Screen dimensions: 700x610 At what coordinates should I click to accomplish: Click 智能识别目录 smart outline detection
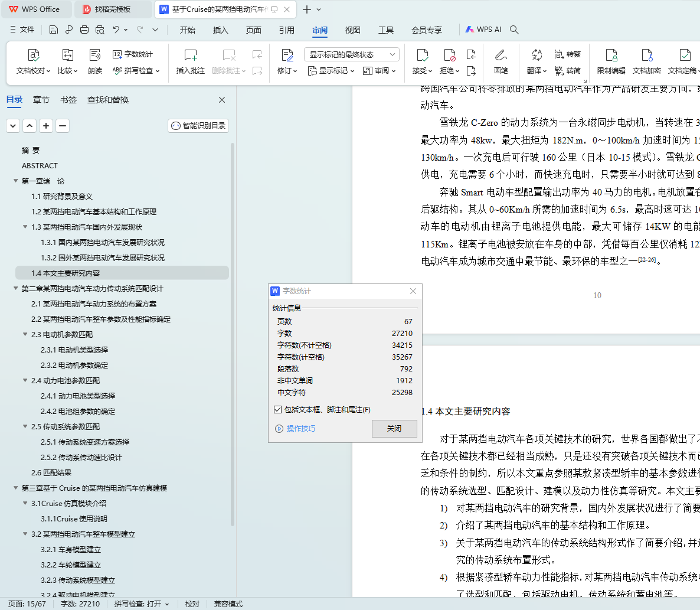199,125
